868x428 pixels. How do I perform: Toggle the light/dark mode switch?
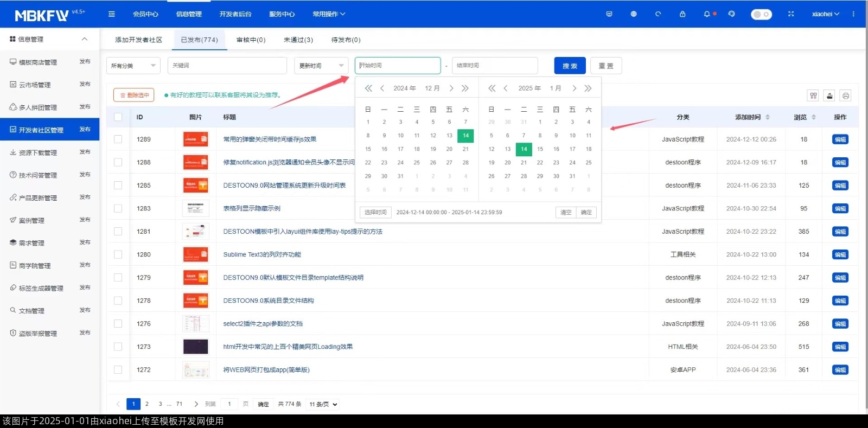pyautogui.click(x=761, y=14)
